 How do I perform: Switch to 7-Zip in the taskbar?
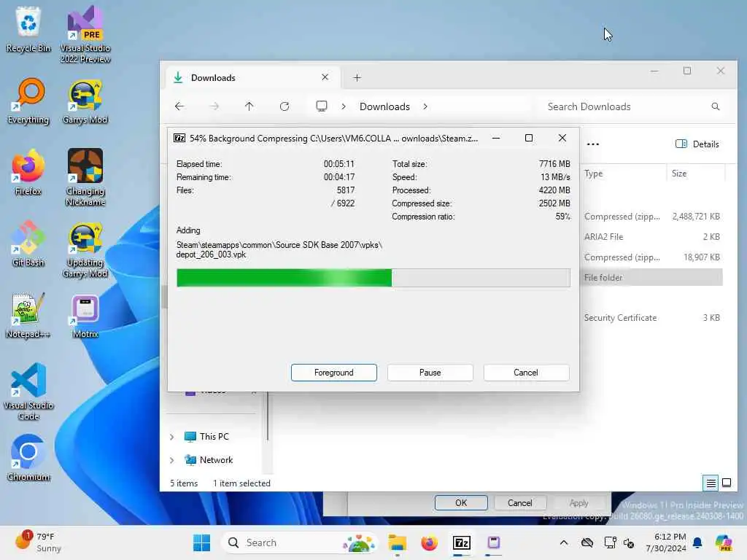tap(462, 542)
